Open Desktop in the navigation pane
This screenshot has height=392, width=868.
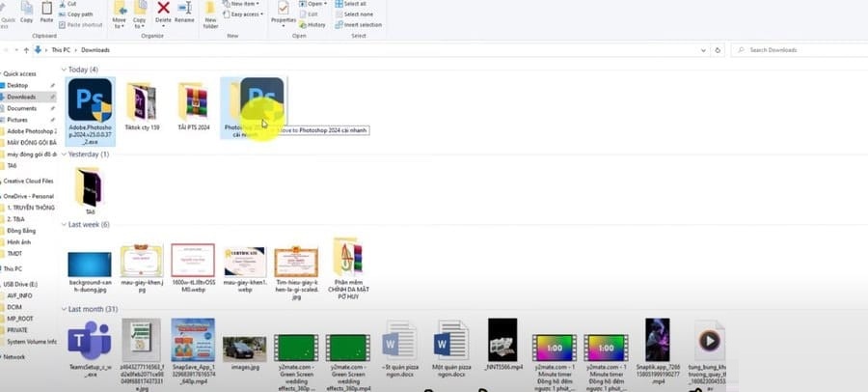click(17, 85)
